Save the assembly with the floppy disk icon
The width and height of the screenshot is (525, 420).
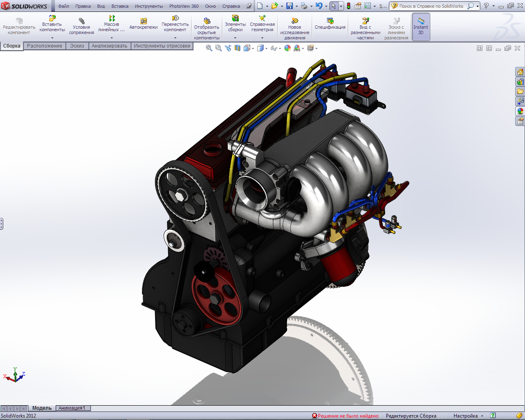point(290,6)
